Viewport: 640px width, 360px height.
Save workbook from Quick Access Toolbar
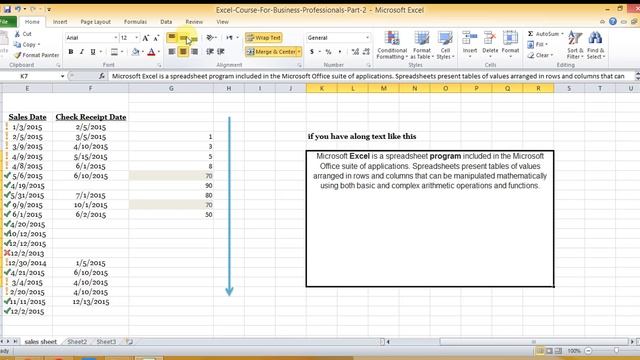[7, 9]
